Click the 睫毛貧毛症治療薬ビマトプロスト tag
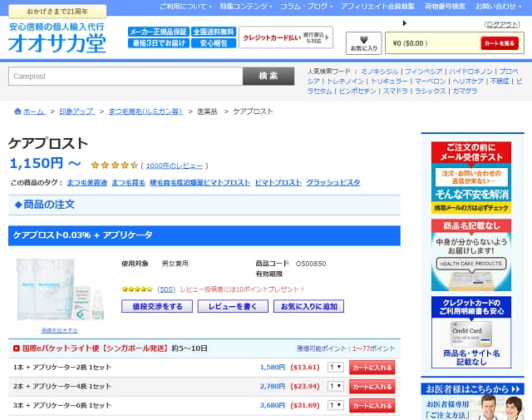This screenshot has height=420, width=532. click(199, 183)
